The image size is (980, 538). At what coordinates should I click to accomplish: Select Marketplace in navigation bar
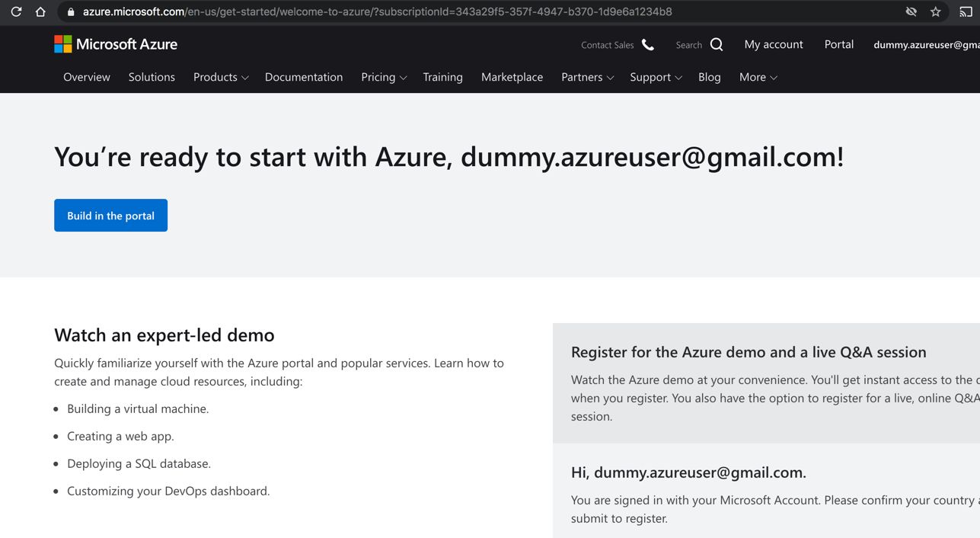512,77
